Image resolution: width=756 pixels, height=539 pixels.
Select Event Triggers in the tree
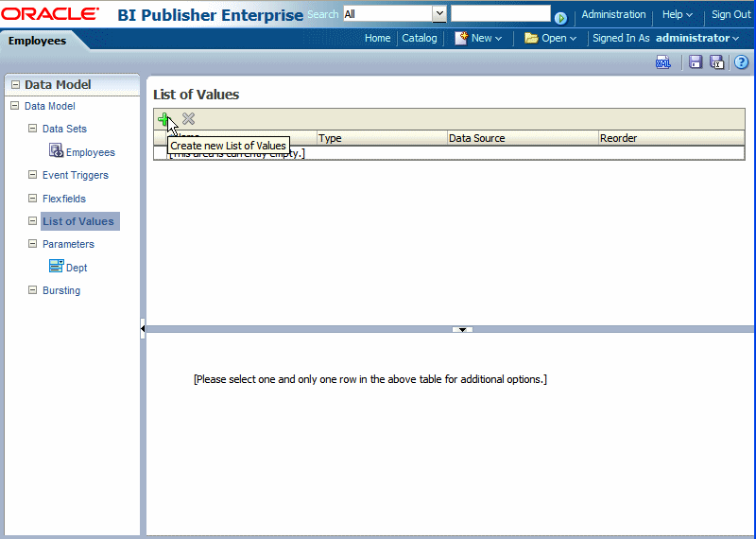(76, 175)
